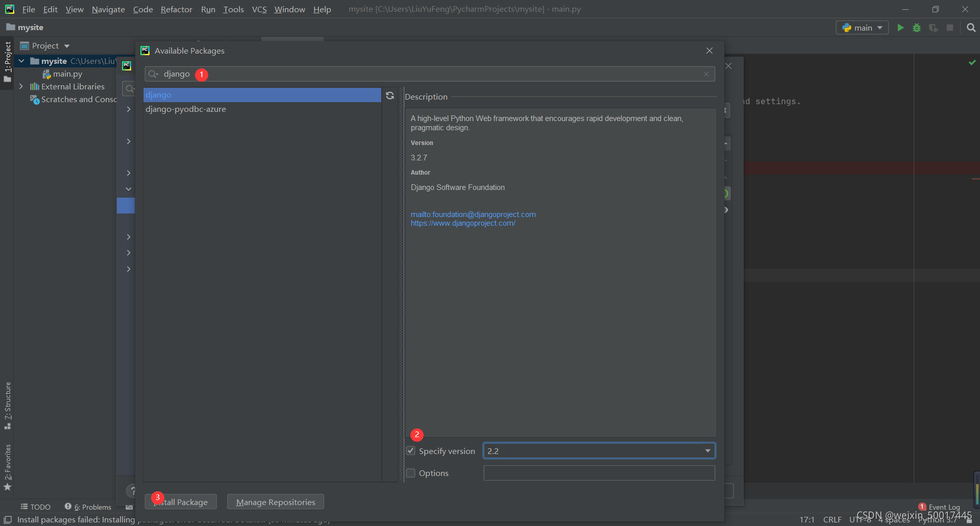Open the Help menu
Viewport: 980px width, 526px height.
[x=322, y=9]
